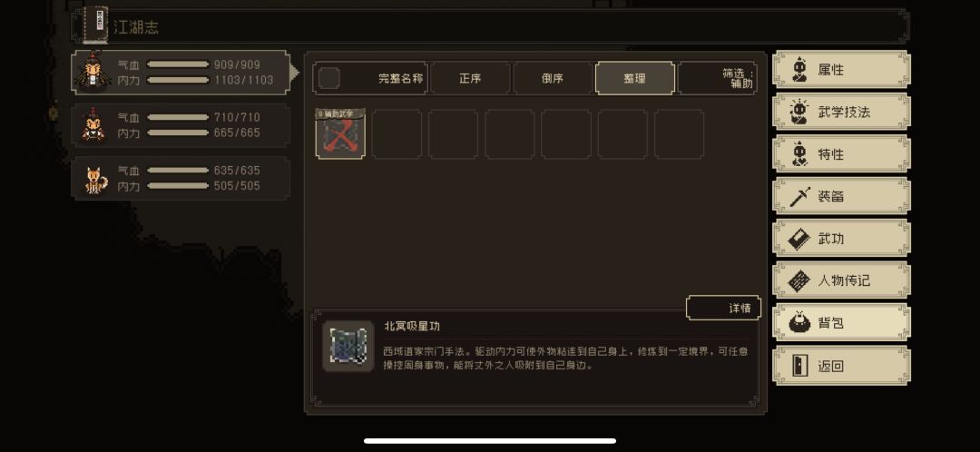Select the 背包 backpack tab

[x=841, y=322]
